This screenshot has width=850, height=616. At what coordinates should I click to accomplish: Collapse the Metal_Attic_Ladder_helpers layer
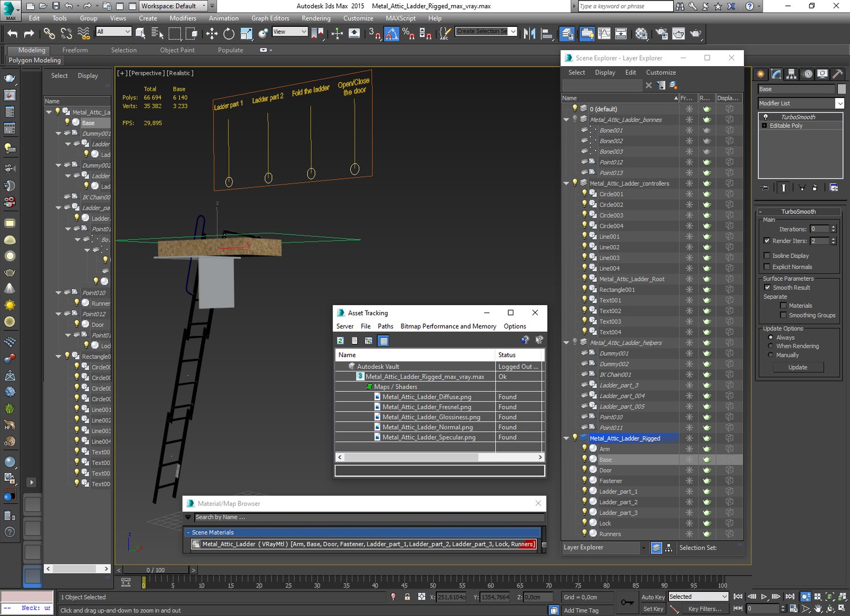point(566,343)
